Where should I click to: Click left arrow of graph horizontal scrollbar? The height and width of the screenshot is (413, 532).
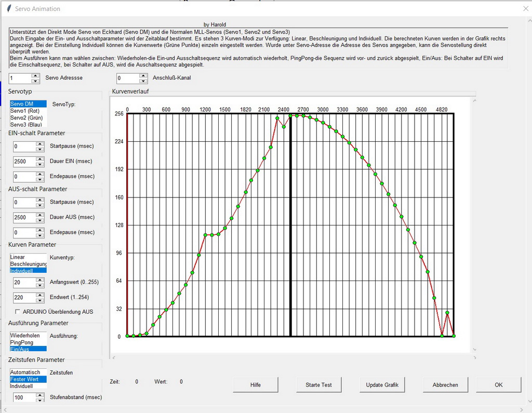point(113,357)
